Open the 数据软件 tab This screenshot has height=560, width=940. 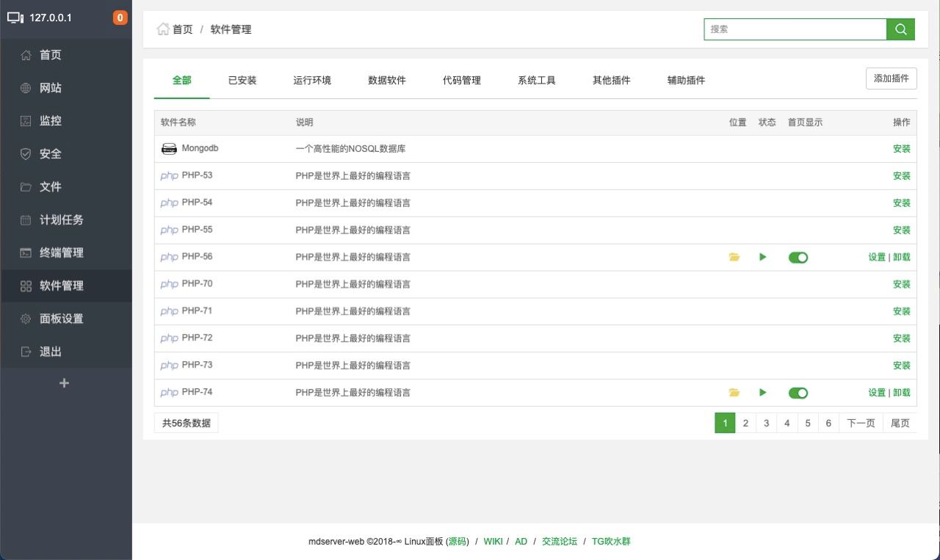[387, 80]
